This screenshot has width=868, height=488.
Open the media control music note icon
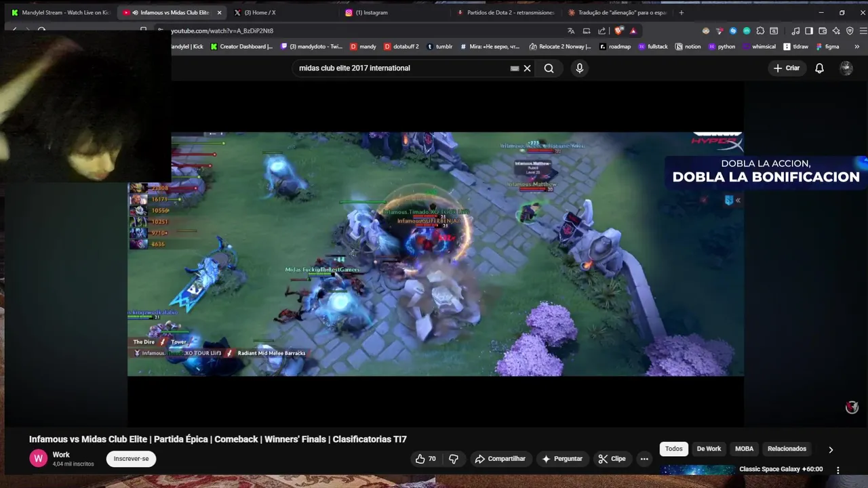coord(795,30)
